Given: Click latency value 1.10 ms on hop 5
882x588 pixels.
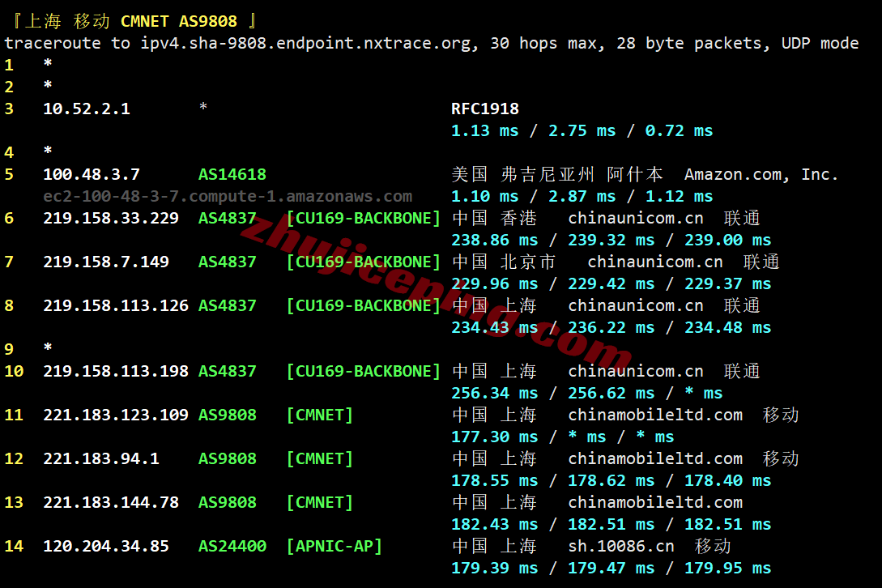Looking at the screenshot, I should (x=485, y=196).
